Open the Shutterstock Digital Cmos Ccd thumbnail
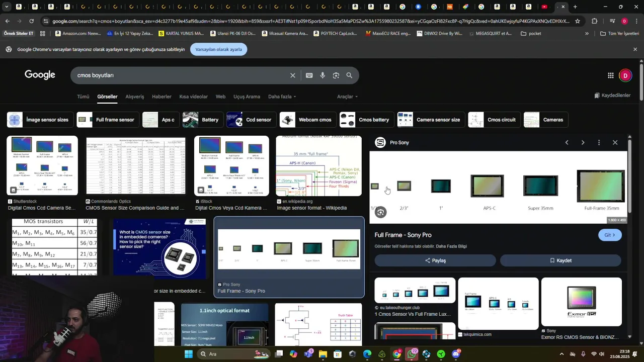The image size is (644, 362). pos(42,165)
